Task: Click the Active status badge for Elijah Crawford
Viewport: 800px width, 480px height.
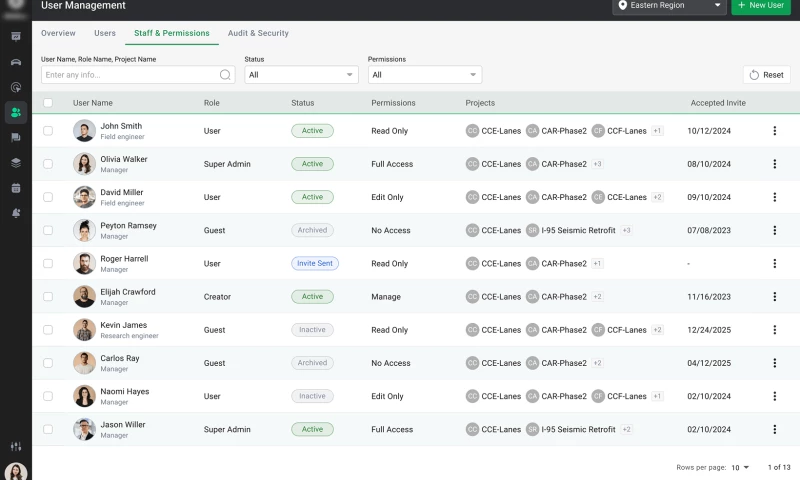Action: (x=312, y=296)
